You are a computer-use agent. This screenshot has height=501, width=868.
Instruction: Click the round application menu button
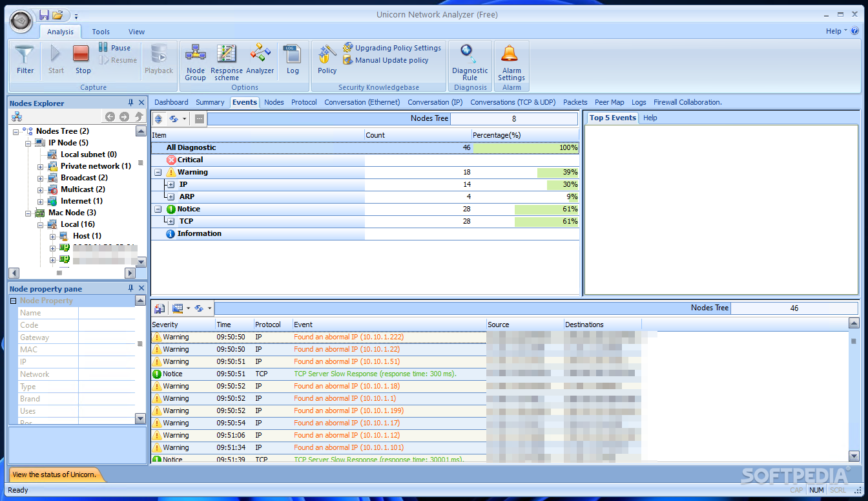[21, 21]
